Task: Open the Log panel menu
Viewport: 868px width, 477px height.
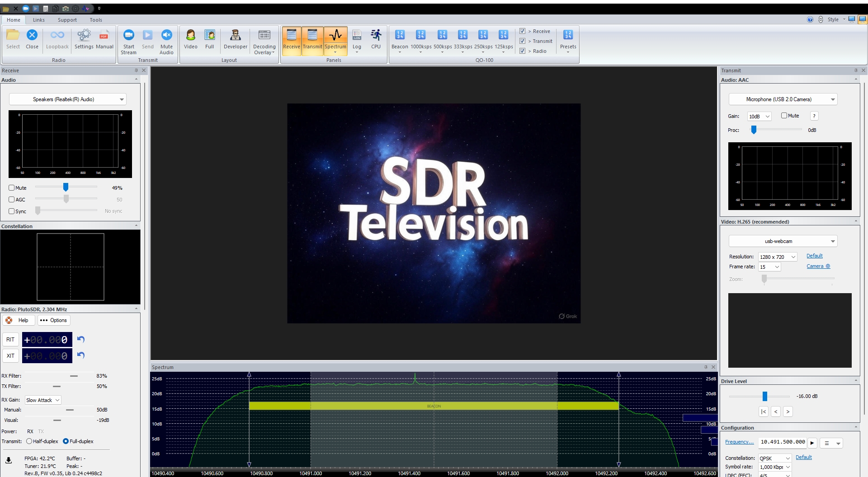Action: coord(357,41)
